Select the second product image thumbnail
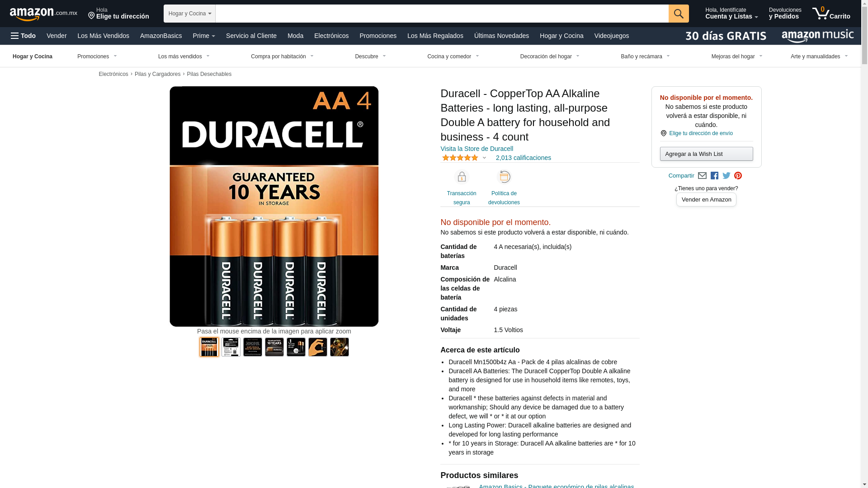Screen dimensions: 868x488 coord(231,347)
